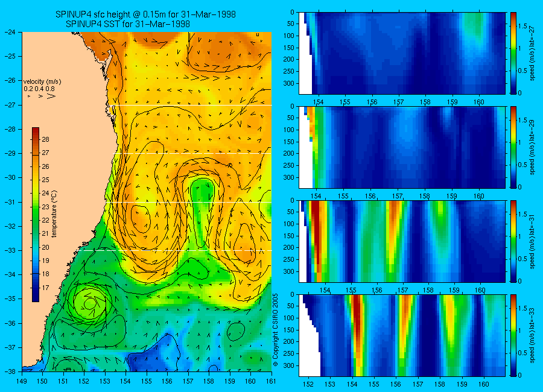
Task: Click the 28 tick on the temperature colorbar
Action: tap(45, 139)
